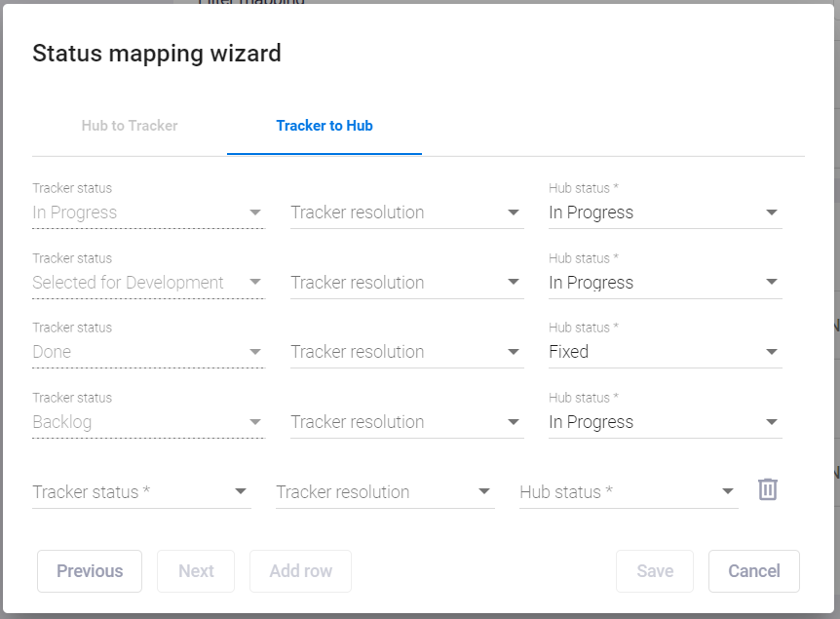Open the empty Hub status dropdown

(629, 492)
